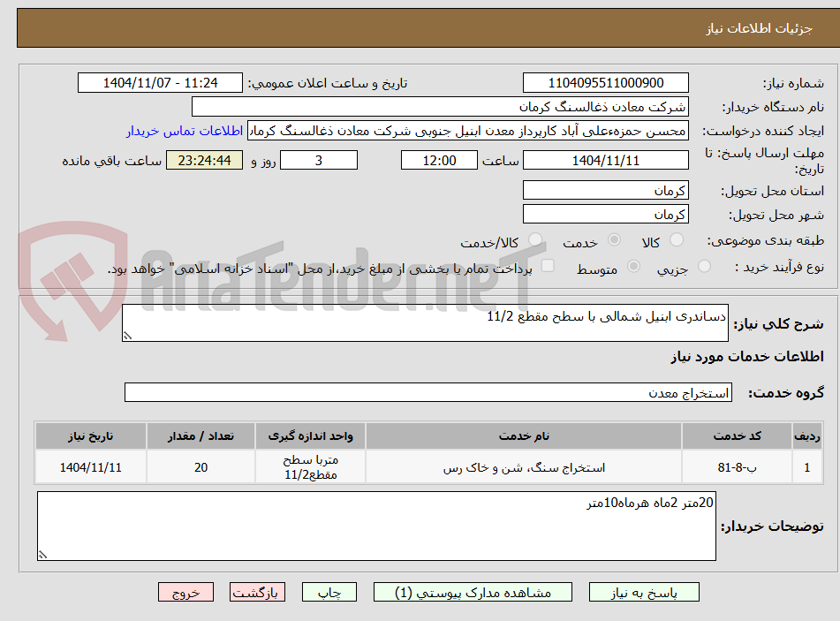Click resize handle of buyer notes textarea
The image size is (840, 621).
(43, 555)
